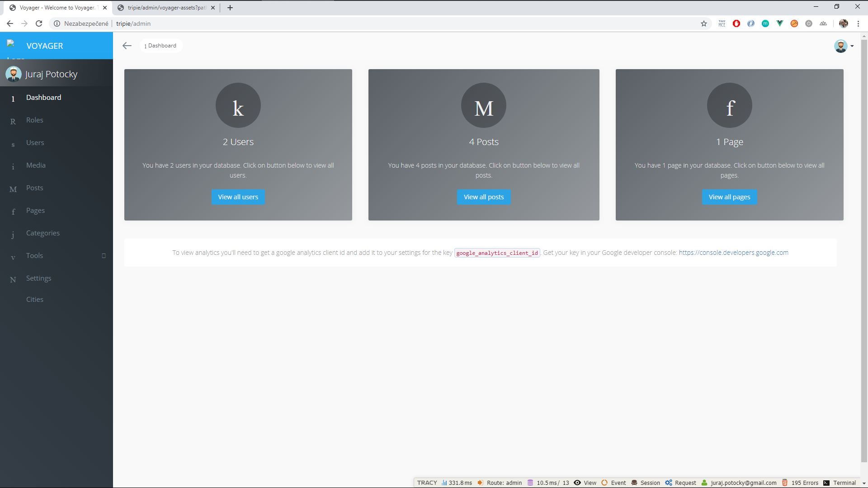
Task: Reload the page with the refresh icon
Action: coord(39,23)
